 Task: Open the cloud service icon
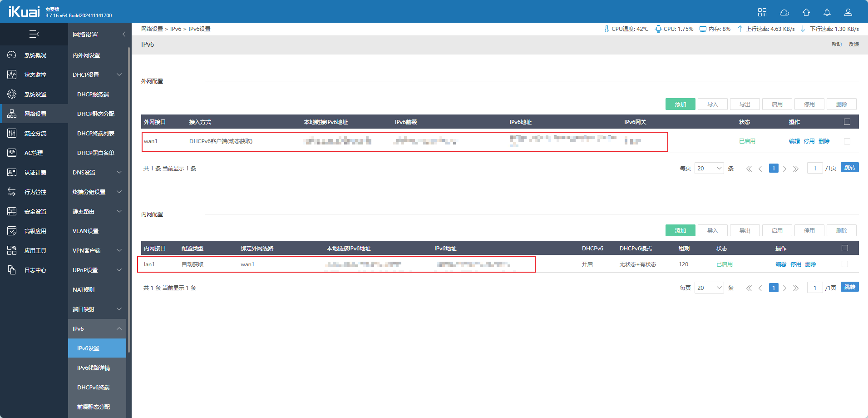[x=784, y=12]
